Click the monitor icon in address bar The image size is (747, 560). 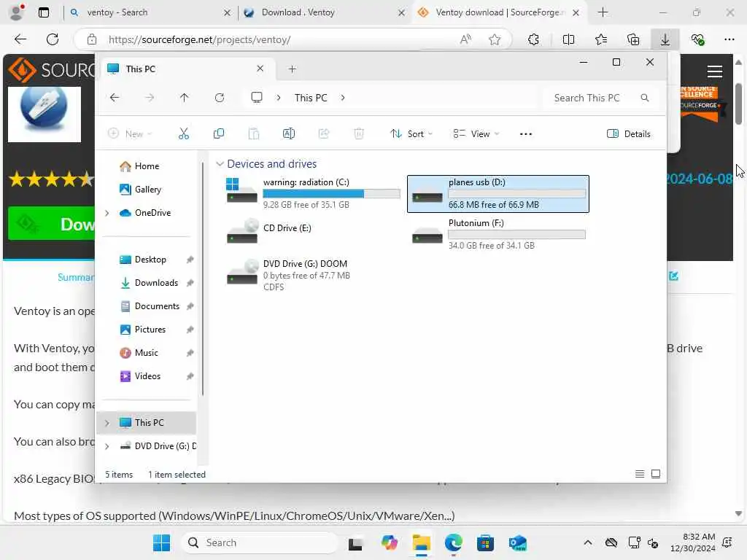pos(257,98)
